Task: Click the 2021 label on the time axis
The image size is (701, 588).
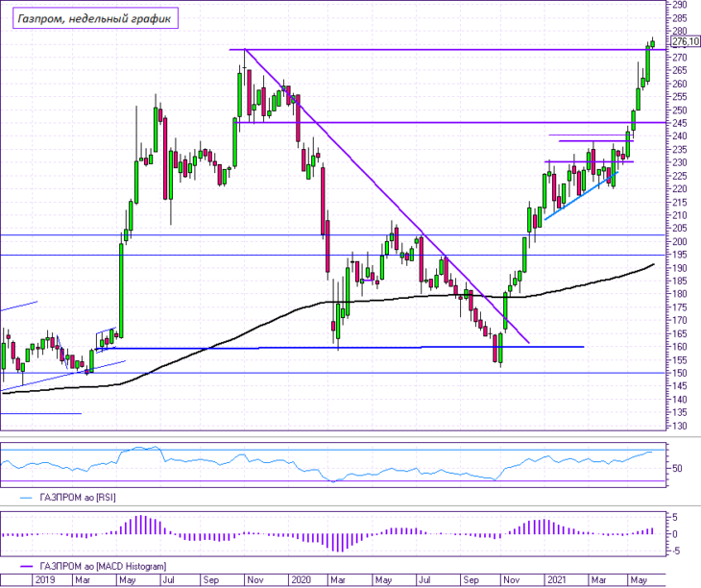Action: [557, 580]
